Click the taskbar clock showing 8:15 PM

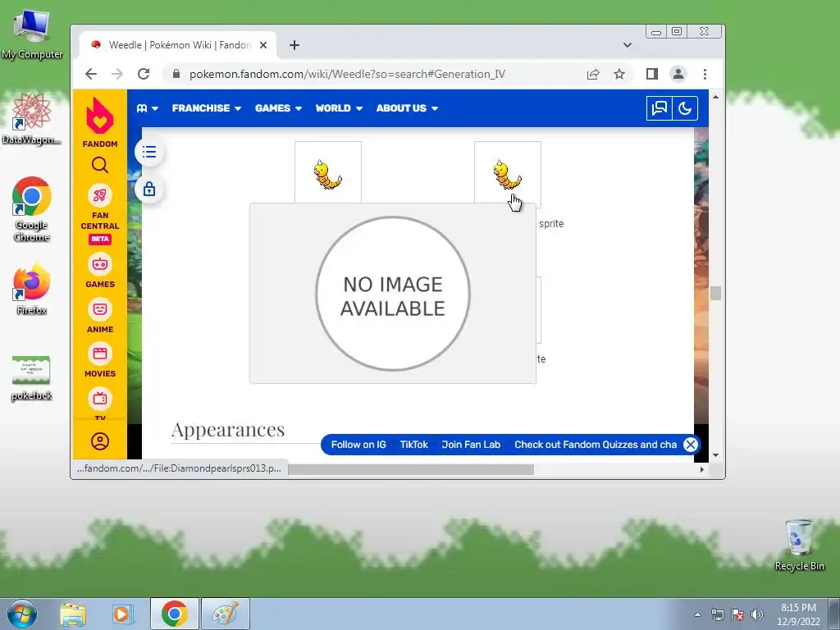(798, 614)
